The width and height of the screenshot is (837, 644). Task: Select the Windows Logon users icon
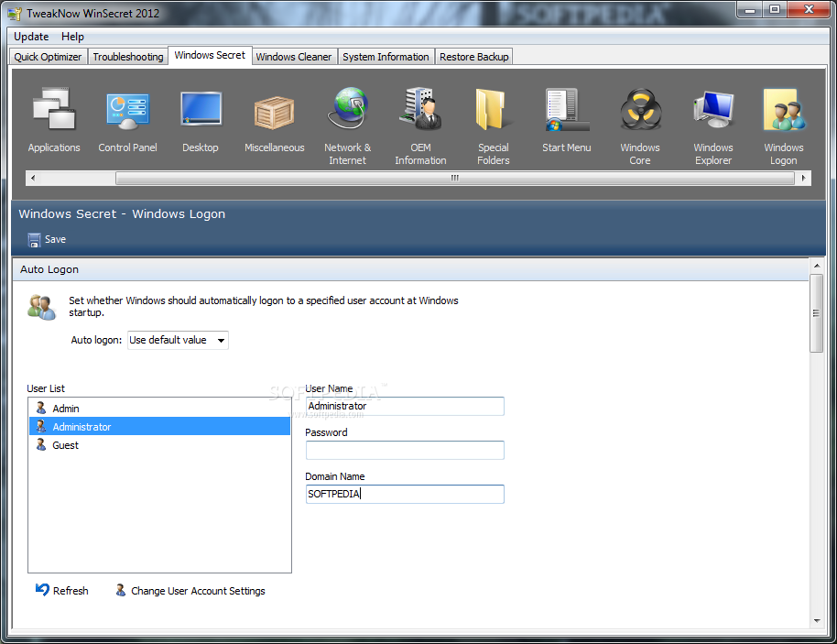click(x=784, y=110)
